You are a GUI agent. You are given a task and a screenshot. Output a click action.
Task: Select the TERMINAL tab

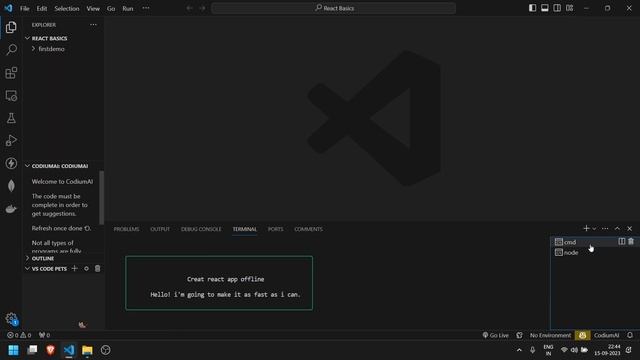pyautogui.click(x=244, y=229)
